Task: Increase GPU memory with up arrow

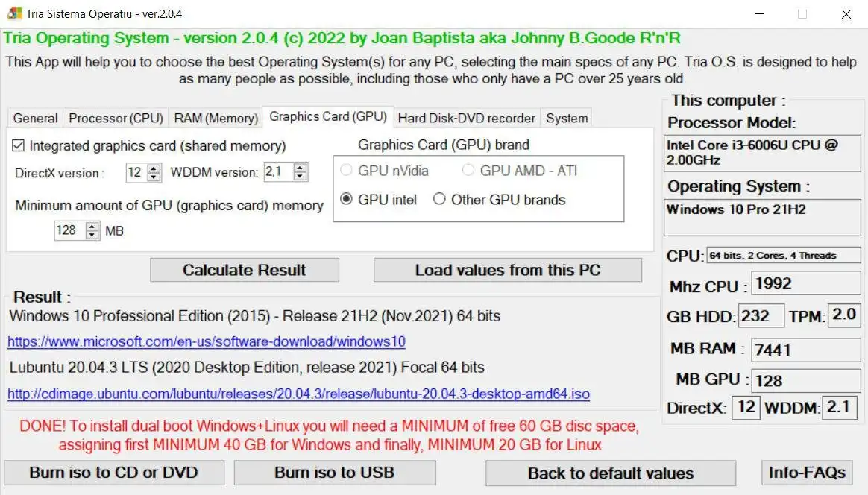Action: (x=92, y=227)
